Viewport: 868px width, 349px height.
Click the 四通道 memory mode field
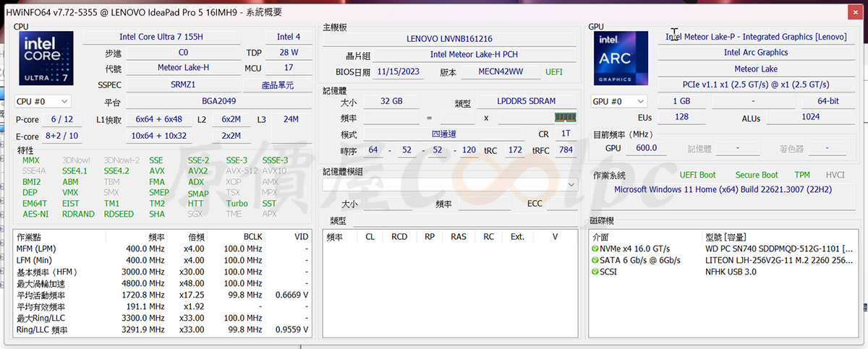point(444,134)
